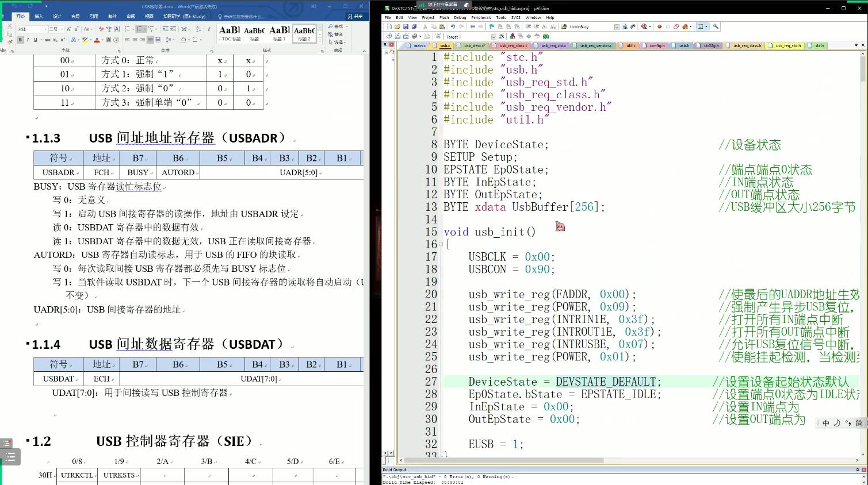Click the Save icon in µVision toolbar
Viewport: 868px width, 485px height.
click(406, 27)
